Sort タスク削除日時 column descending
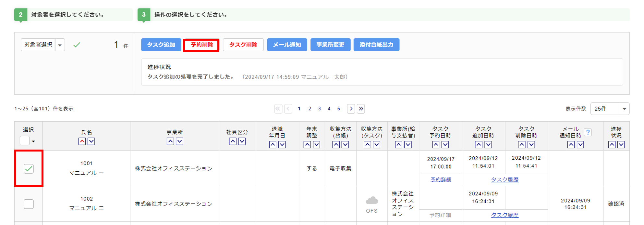This screenshot has height=225, width=644. point(531,145)
